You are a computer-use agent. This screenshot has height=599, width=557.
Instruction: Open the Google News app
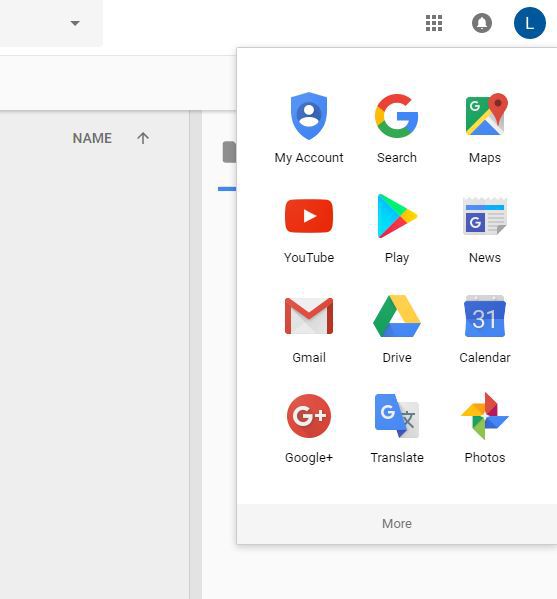tap(485, 229)
